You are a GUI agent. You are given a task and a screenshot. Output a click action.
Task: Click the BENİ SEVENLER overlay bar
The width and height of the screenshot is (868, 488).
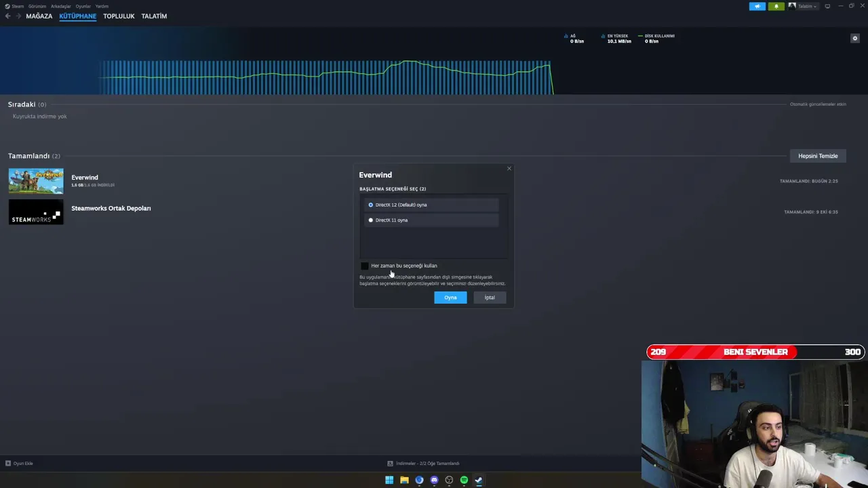[755, 352]
